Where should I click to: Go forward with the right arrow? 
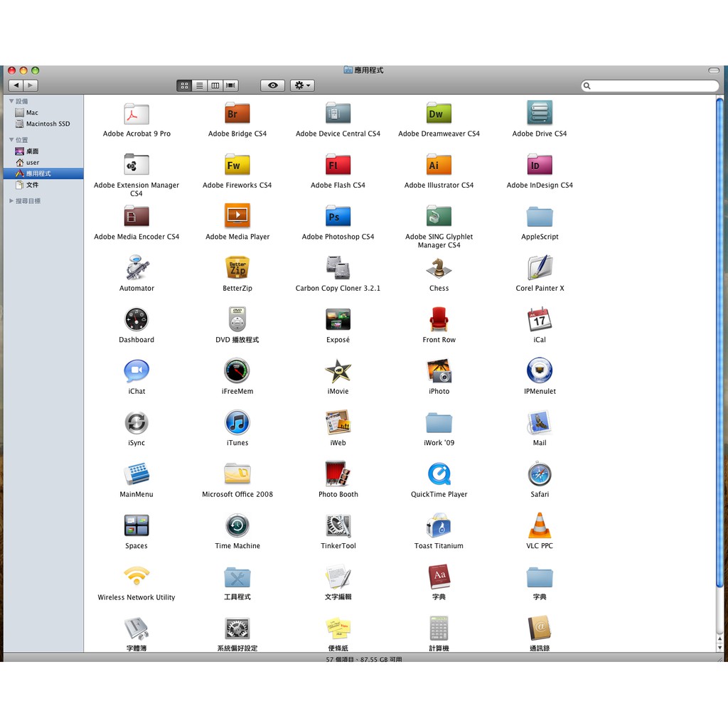coord(31,85)
